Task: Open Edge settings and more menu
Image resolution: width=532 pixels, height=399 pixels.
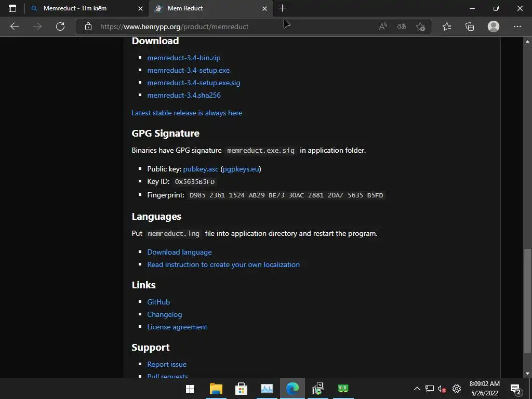Action: point(517,26)
